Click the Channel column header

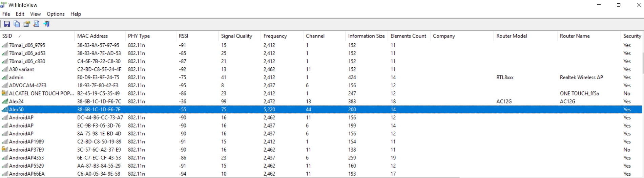tap(315, 36)
